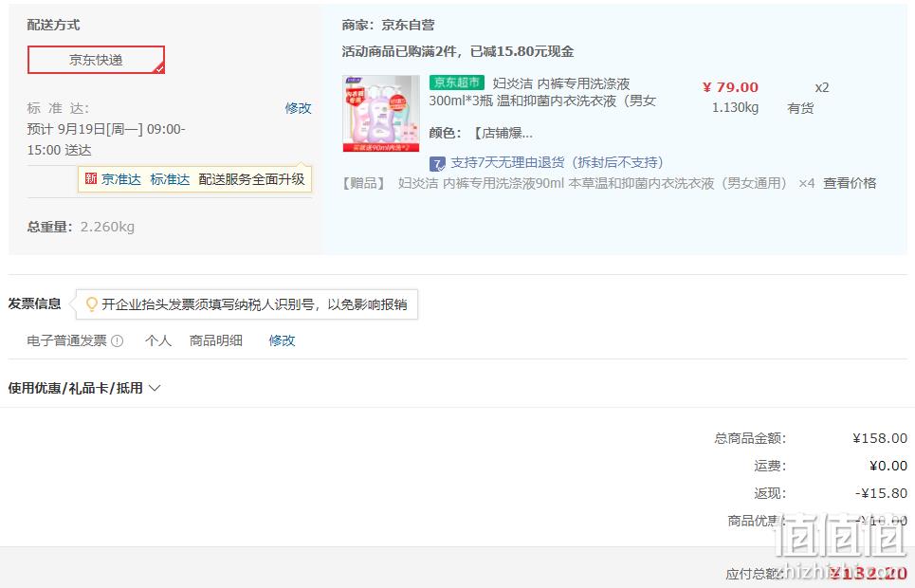This screenshot has height=588, width=915.
Task: Click the 总重量 2.260kg value
Action: [107, 227]
